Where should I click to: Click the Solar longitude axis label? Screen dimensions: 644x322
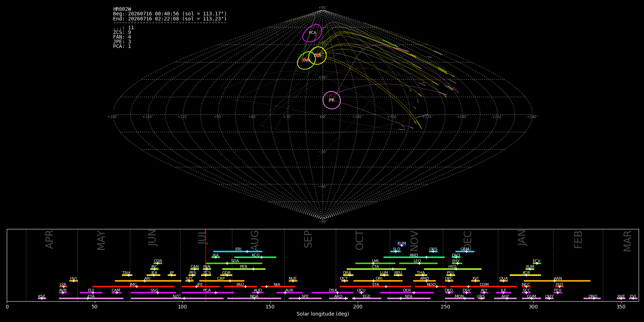(323, 314)
